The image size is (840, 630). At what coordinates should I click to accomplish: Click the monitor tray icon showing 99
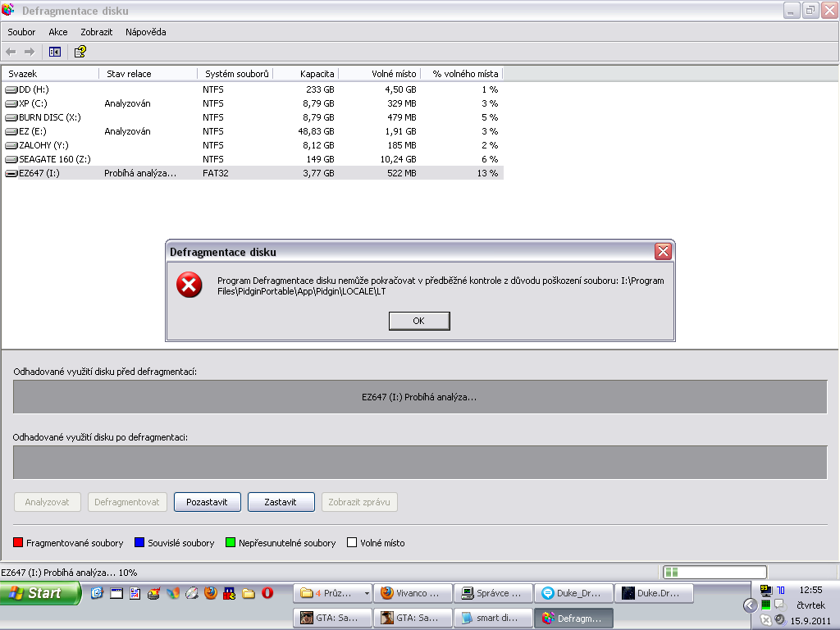766,591
